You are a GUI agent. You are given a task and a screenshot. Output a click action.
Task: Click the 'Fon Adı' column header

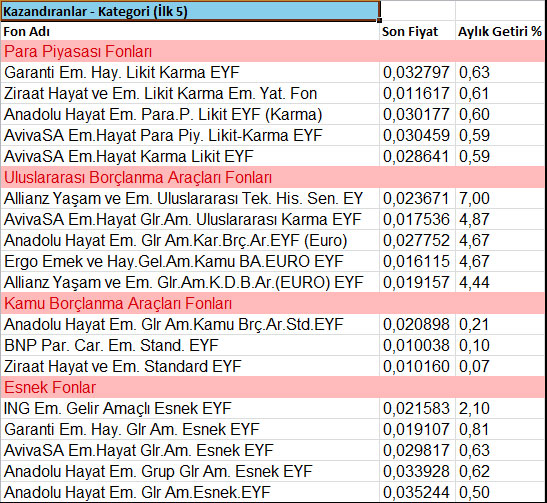coord(190,31)
